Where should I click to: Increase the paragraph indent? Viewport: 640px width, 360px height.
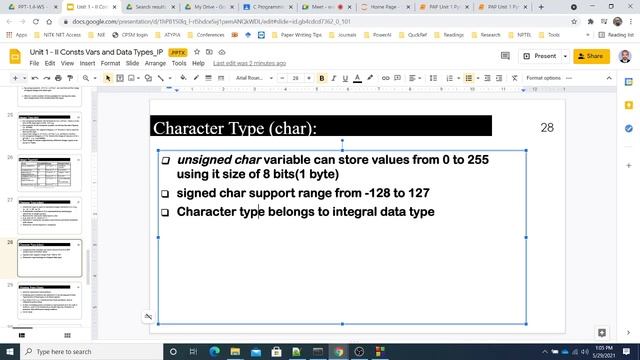click(499, 78)
